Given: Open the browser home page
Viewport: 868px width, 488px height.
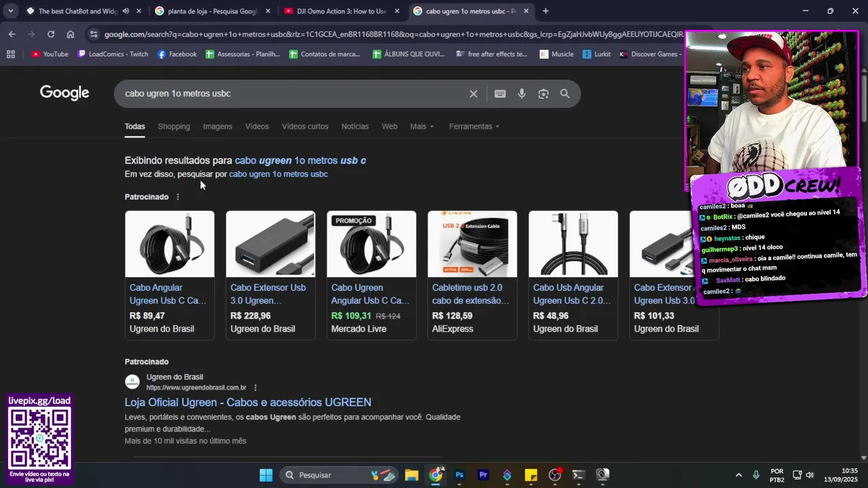Looking at the screenshot, I should (x=71, y=34).
